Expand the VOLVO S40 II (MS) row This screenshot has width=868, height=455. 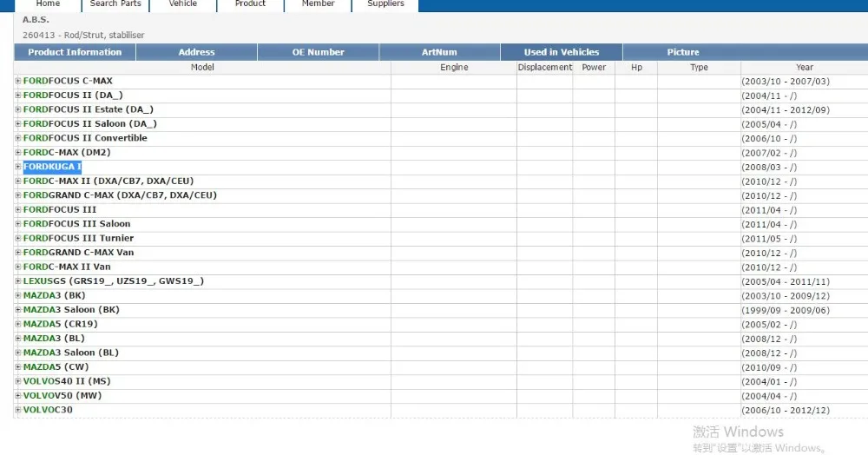18,381
